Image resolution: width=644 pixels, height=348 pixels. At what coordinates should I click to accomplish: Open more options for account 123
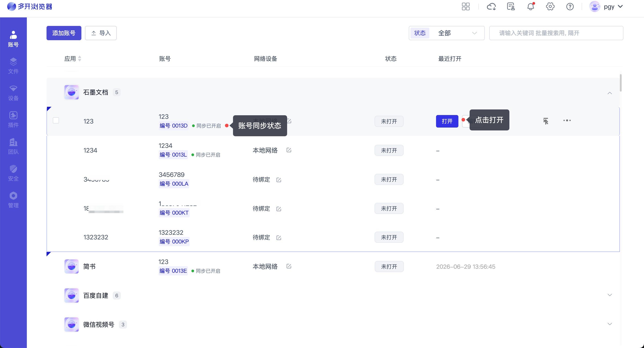(567, 121)
